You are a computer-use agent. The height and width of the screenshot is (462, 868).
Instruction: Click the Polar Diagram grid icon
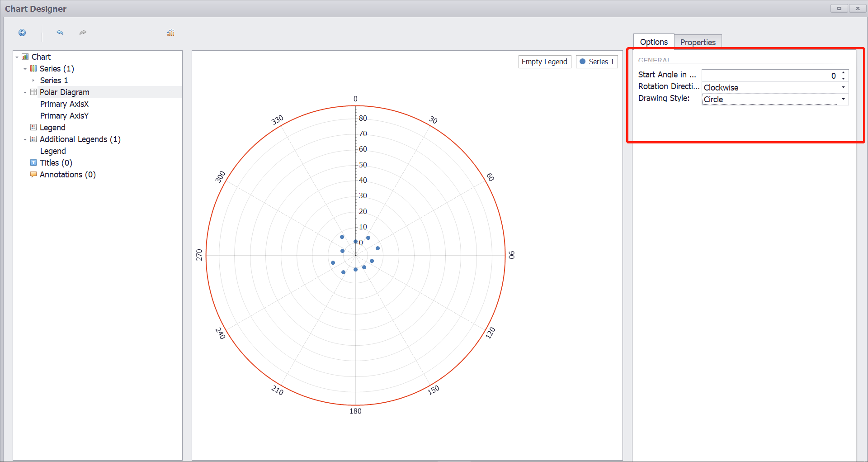click(x=33, y=92)
